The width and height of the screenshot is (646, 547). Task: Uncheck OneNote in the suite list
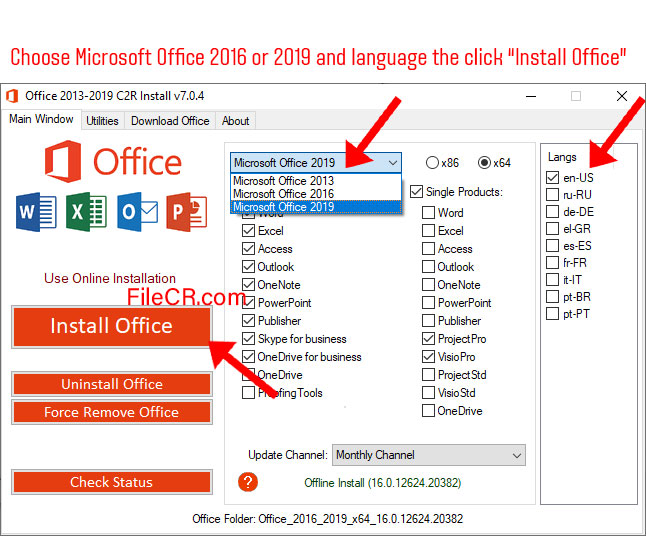tap(248, 285)
